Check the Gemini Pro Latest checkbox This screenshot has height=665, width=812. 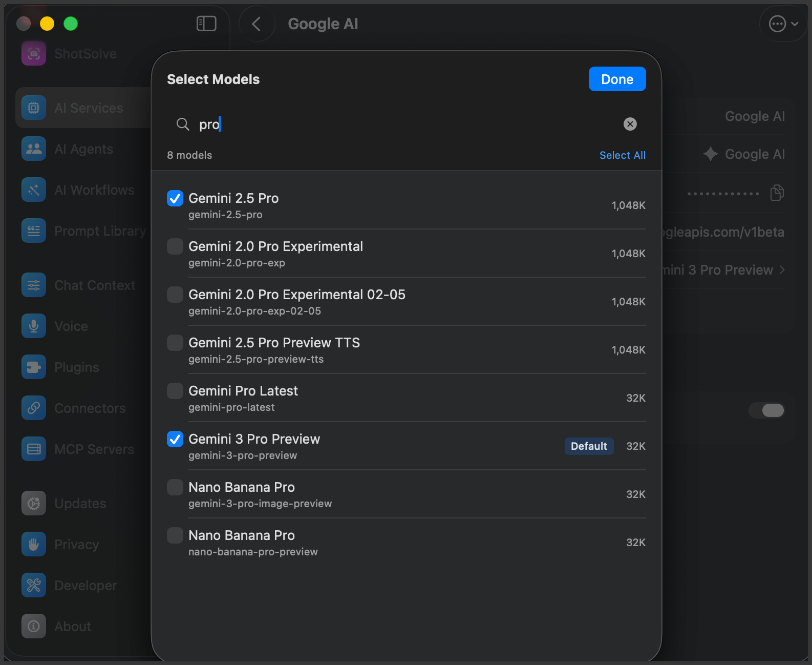[x=175, y=391]
